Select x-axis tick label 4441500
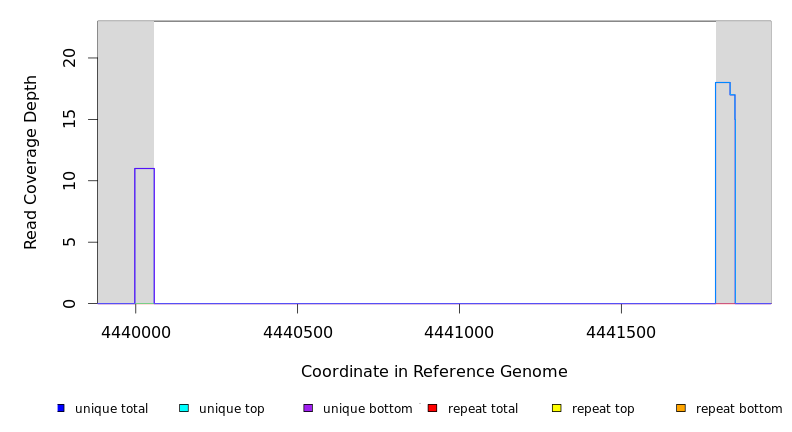 pos(621,331)
